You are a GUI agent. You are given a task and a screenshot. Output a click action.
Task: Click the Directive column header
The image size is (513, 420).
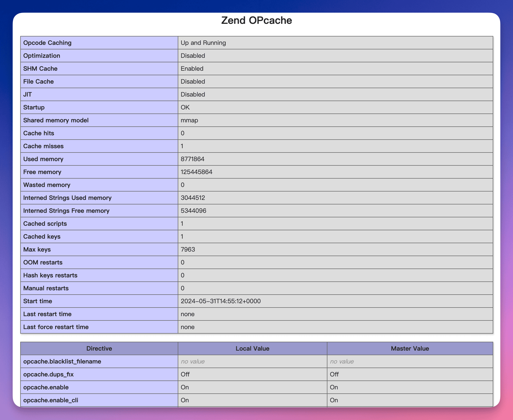99,349
